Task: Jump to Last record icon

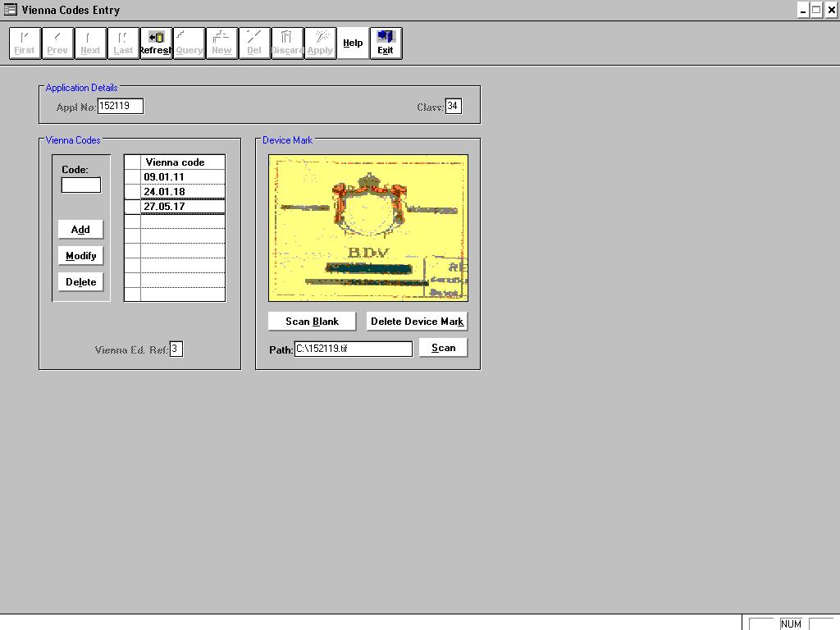Action: pyautogui.click(x=123, y=43)
